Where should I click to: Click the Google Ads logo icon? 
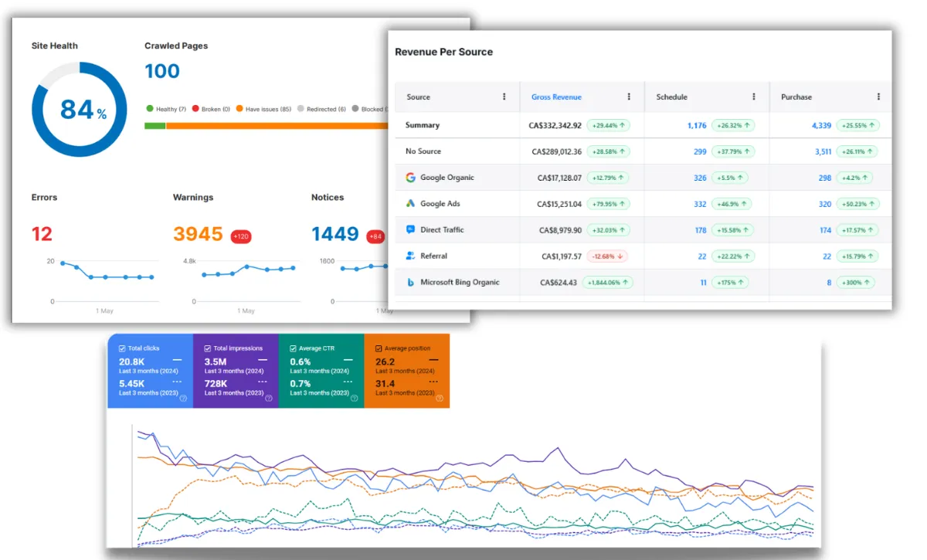coord(411,204)
